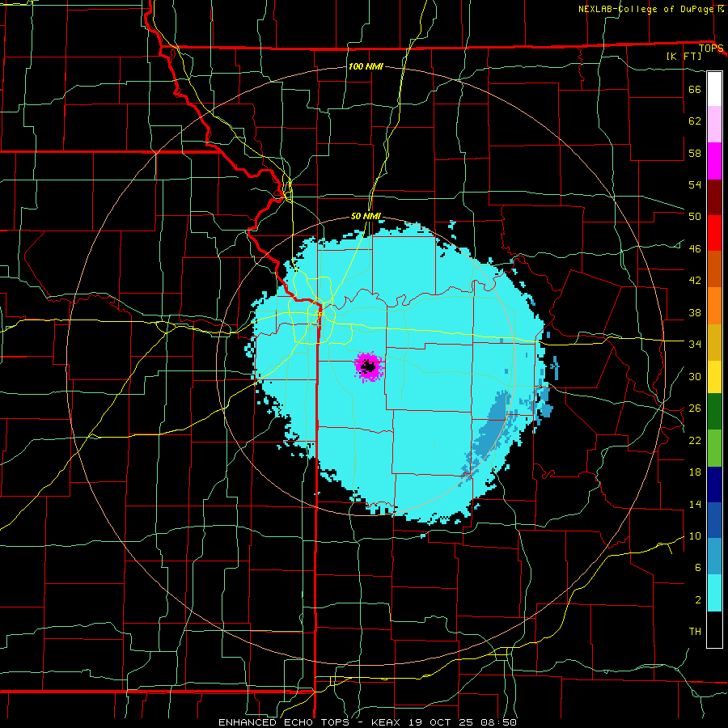Viewport: 728px width, 728px height.
Task: Select the magenta swatch in the legend
Action: (x=714, y=161)
